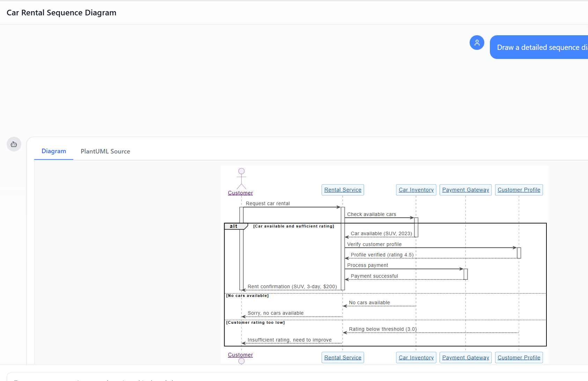Open the Car Inventory participant link

416,189
